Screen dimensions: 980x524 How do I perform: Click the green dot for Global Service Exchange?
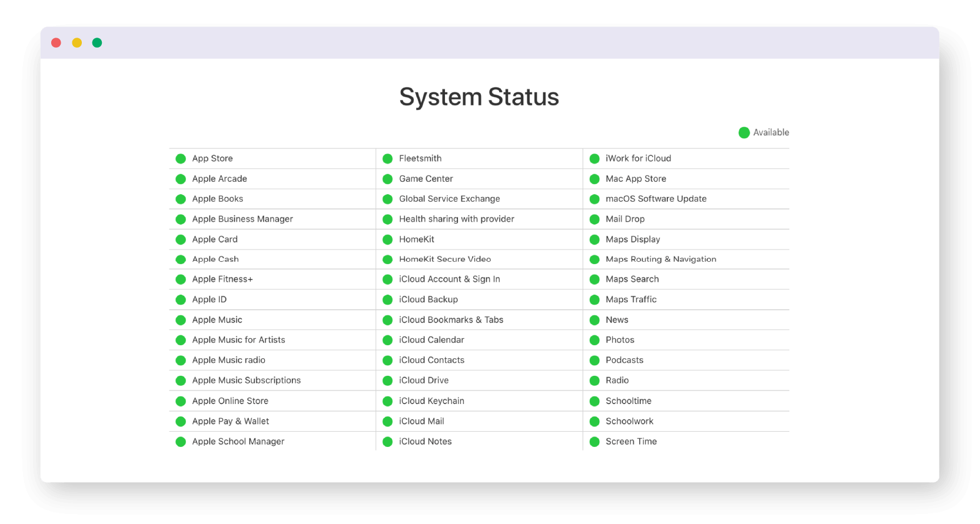click(x=387, y=199)
